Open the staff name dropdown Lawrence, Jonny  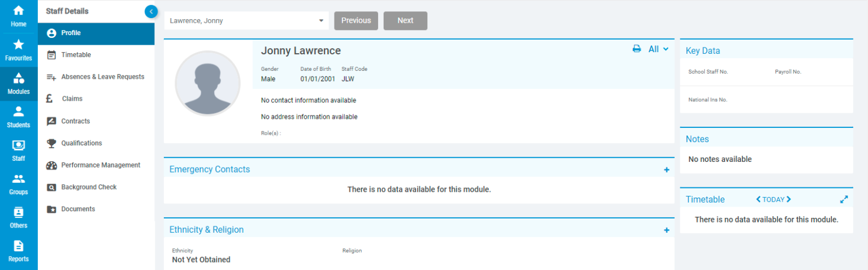[246, 20]
